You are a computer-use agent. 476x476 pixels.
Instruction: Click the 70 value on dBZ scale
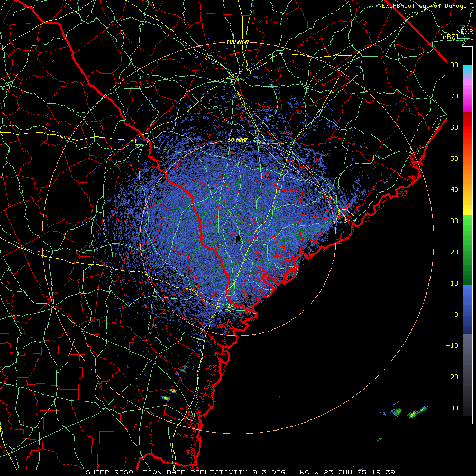pos(454,96)
